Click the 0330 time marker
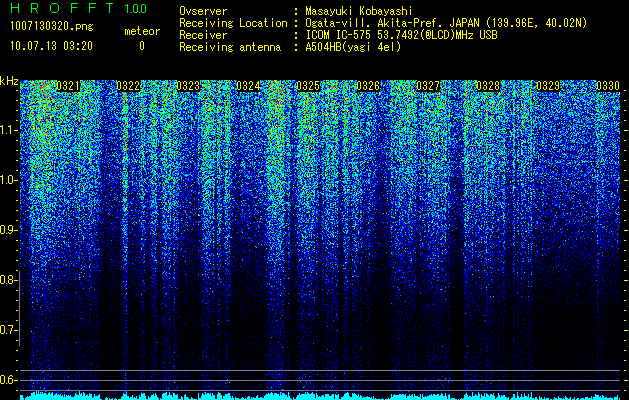Screen dimensions: 629x400 [608, 86]
